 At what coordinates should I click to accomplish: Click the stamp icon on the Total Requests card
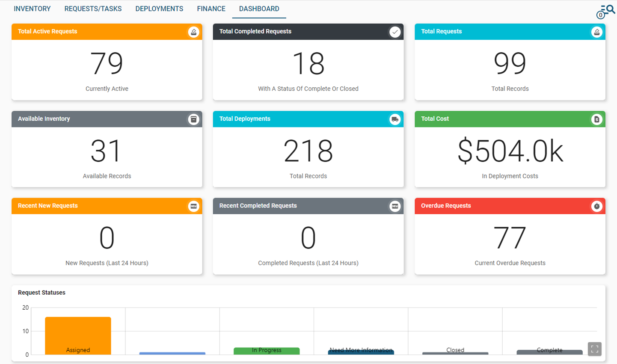[596, 32]
